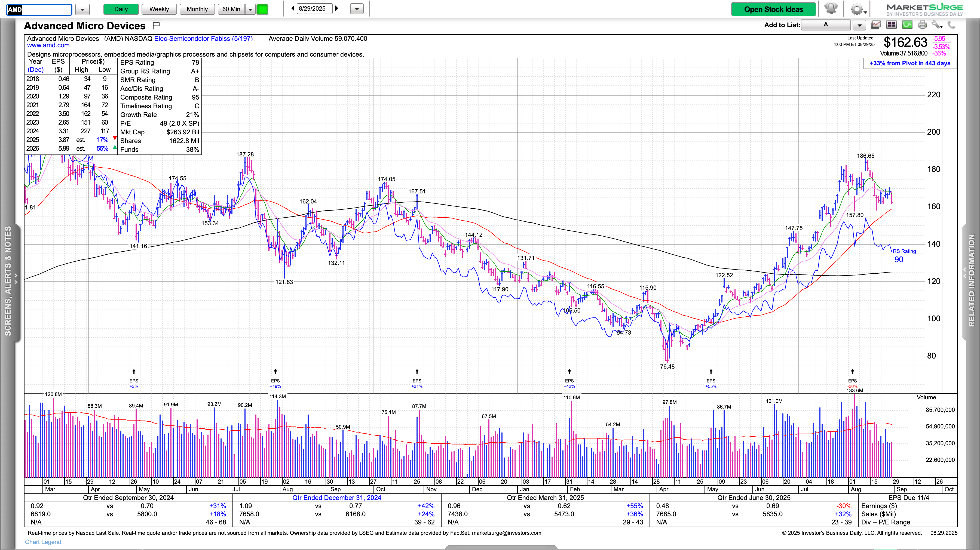Click the Open Stock Ideas button
Image resolution: width=980 pixels, height=550 pixels.
(x=773, y=9)
